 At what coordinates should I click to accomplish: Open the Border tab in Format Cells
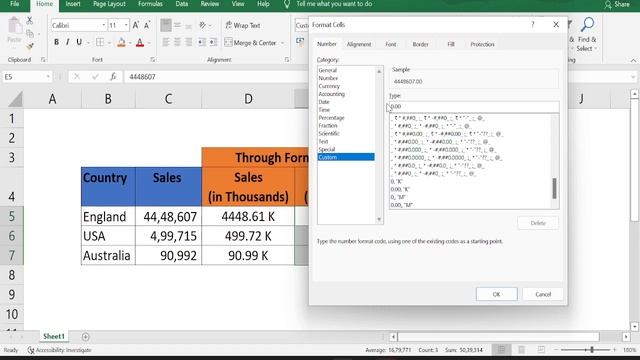point(420,44)
